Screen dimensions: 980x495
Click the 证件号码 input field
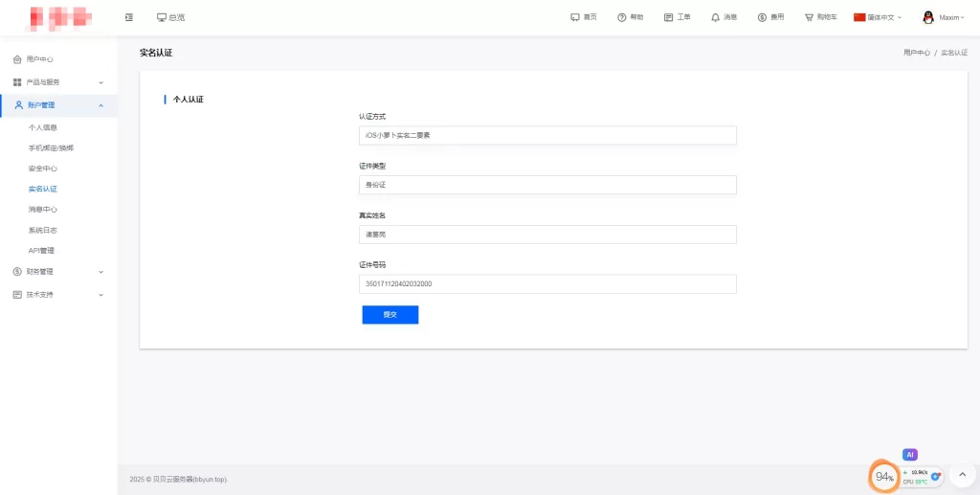point(547,283)
